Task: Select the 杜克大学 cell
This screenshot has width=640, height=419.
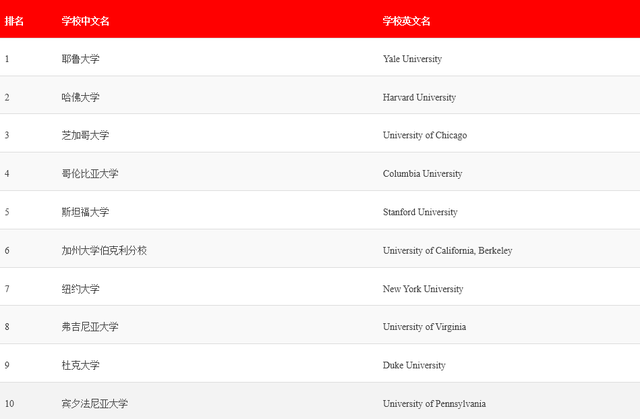Action: point(80,365)
